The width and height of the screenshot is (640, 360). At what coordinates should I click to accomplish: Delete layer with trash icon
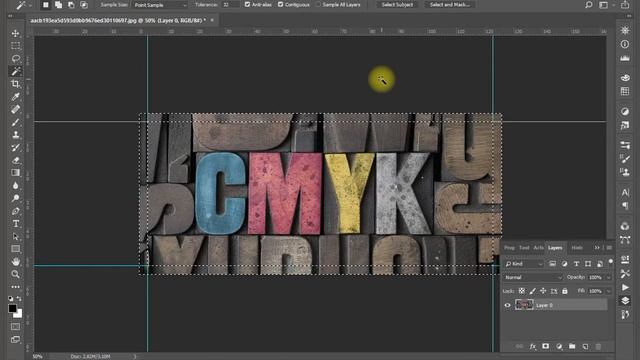pos(598,347)
